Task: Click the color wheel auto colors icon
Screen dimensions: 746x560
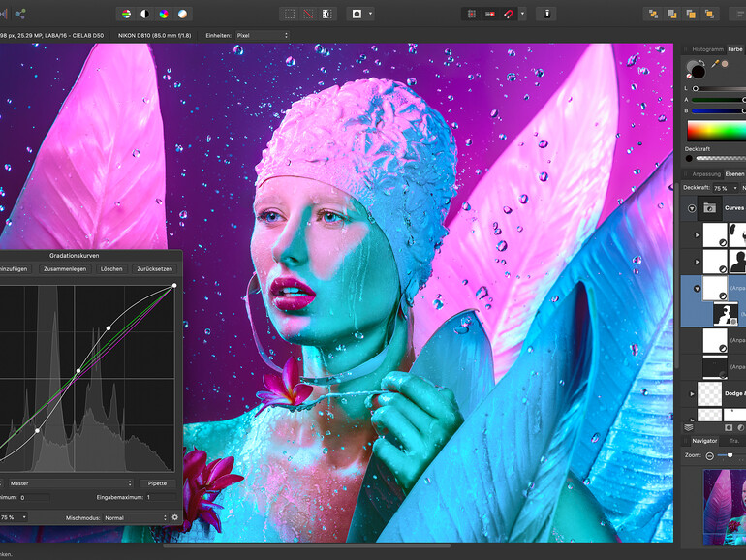Action: point(164,14)
